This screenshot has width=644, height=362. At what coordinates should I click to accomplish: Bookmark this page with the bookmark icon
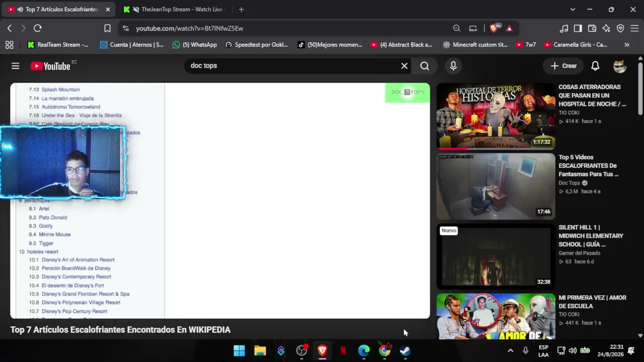pos(107,28)
